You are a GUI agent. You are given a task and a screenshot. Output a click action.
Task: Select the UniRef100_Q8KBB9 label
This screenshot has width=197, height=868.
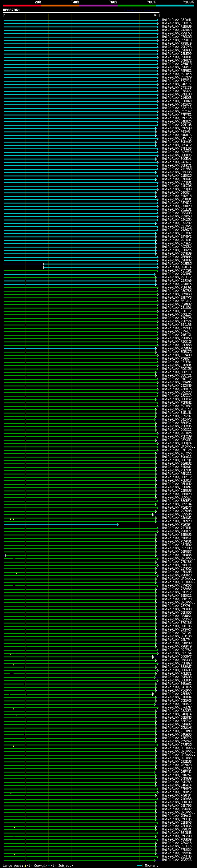[176, 694]
